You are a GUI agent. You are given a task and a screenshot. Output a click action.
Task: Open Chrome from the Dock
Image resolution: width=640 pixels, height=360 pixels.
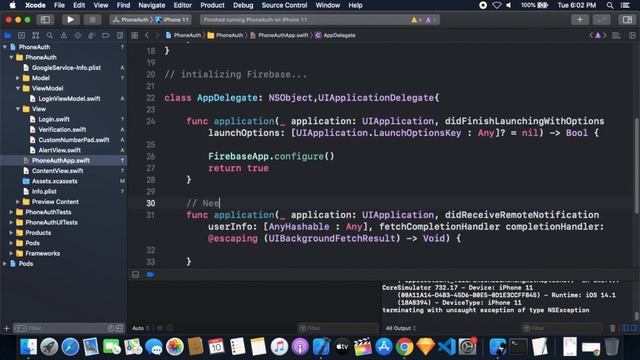tap(404, 347)
